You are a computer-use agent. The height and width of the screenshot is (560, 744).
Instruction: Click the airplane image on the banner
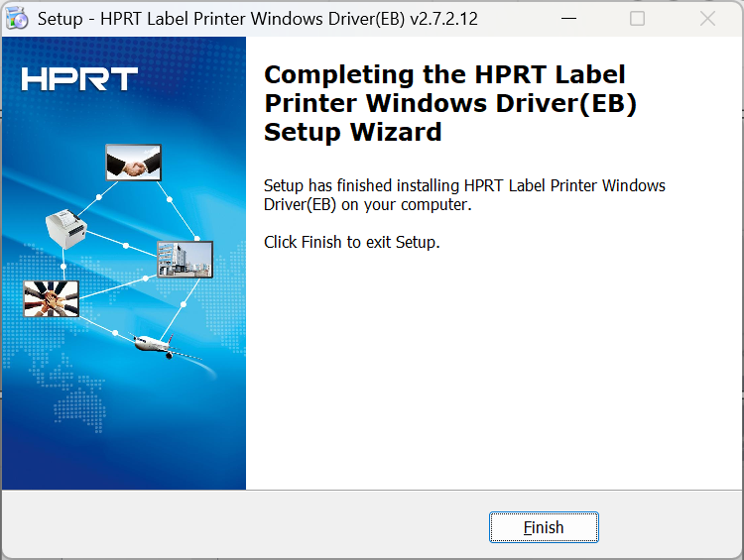pyautogui.click(x=163, y=346)
